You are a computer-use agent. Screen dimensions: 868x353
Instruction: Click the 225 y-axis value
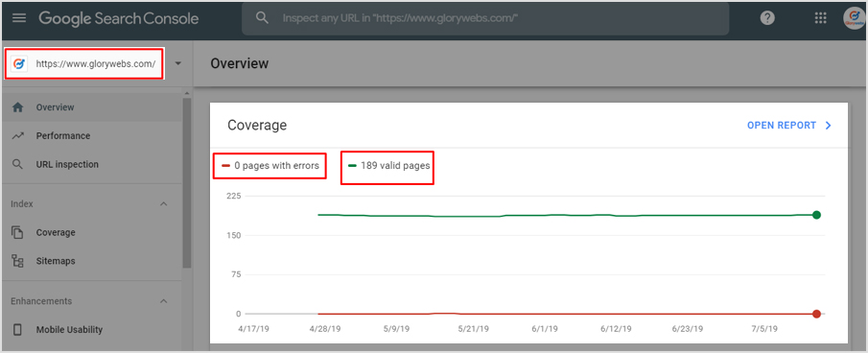tap(233, 196)
